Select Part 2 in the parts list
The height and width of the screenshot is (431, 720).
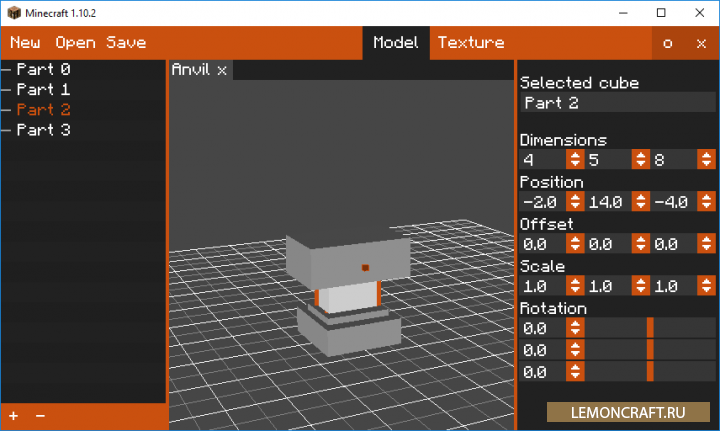coord(43,110)
